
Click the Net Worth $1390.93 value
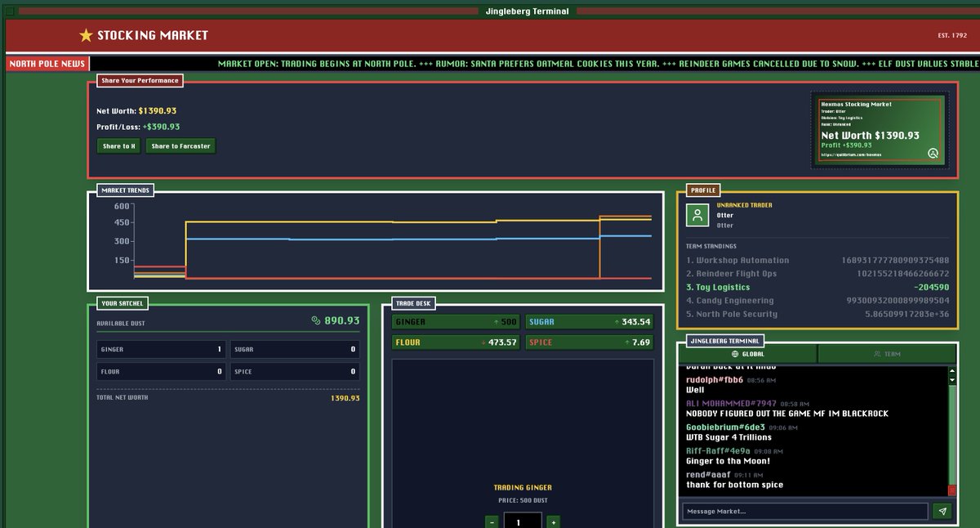158,110
